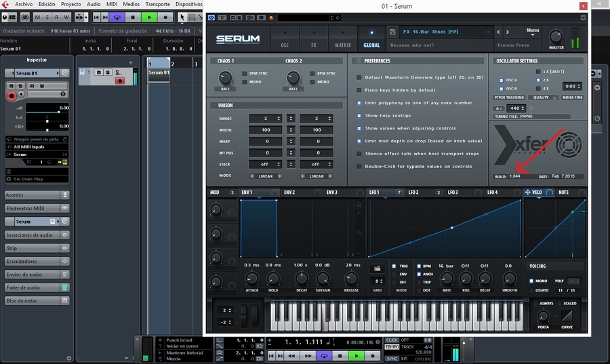The height and width of the screenshot is (364, 610).
Task: Open the Serum Menu dropdown
Action: pos(533,31)
